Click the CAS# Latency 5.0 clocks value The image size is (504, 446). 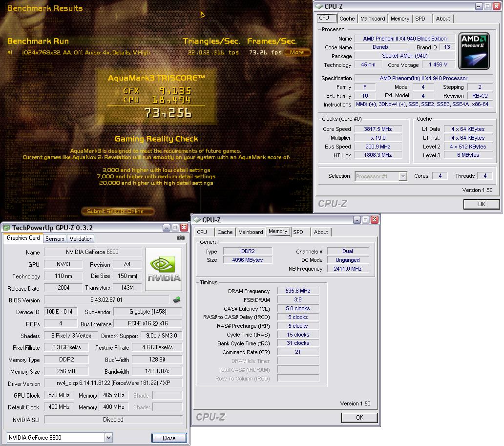point(297,308)
